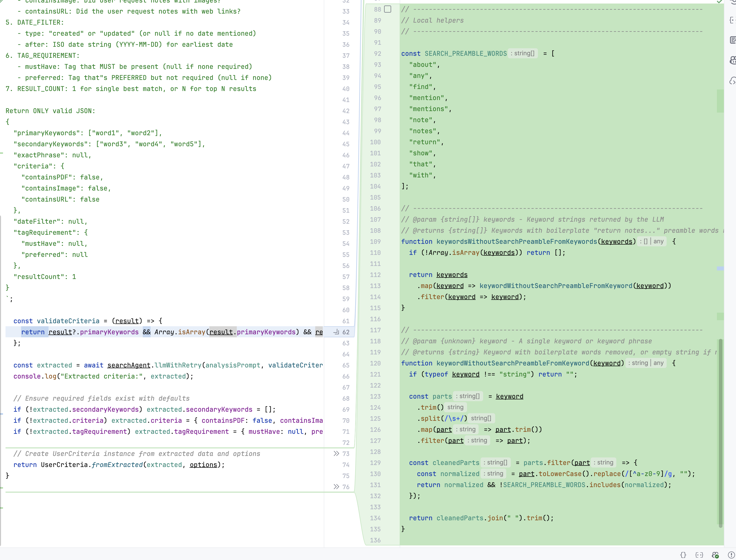Click keywordWithoutSearchPreambleFromKeyword call on line 113
The image size is (736, 560).
pyautogui.click(x=556, y=286)
